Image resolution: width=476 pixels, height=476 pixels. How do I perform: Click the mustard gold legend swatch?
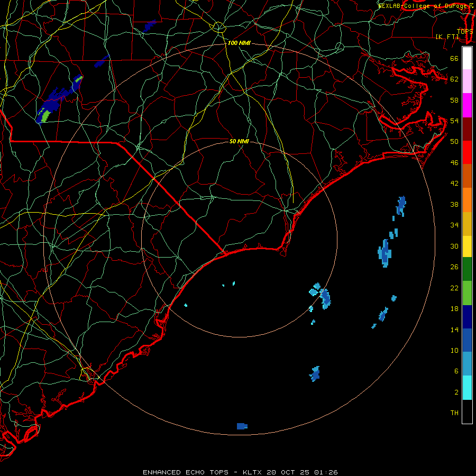467,224
